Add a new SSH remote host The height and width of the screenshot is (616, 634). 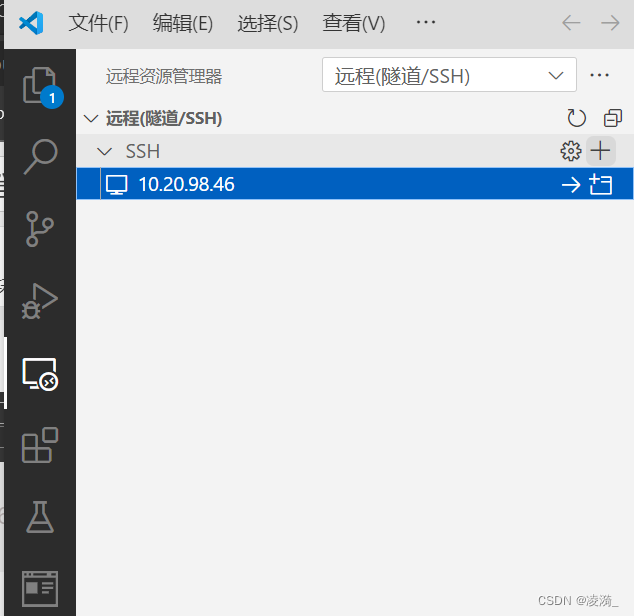600,151
